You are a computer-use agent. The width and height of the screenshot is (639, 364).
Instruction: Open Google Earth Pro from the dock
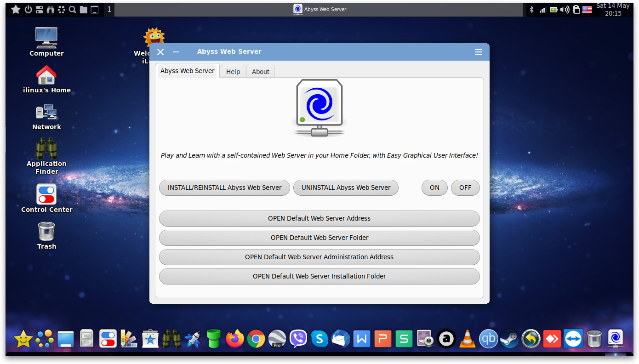coord(277,339)
